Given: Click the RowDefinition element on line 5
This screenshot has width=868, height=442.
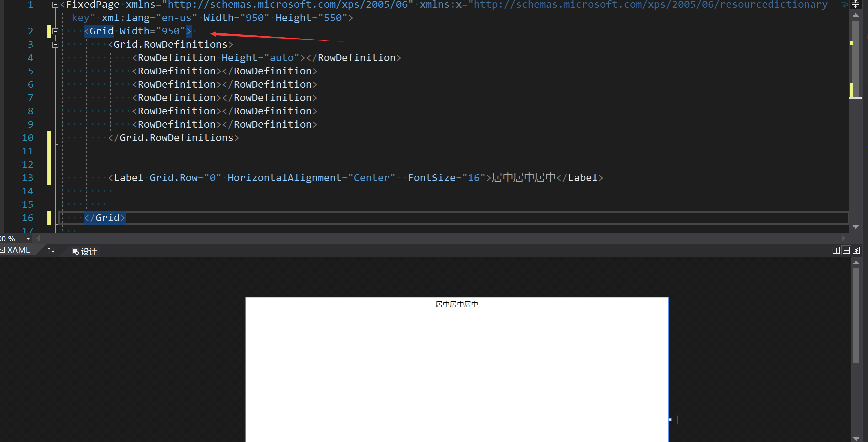Looking at the screenshot, I should click(x=224, y=71).
